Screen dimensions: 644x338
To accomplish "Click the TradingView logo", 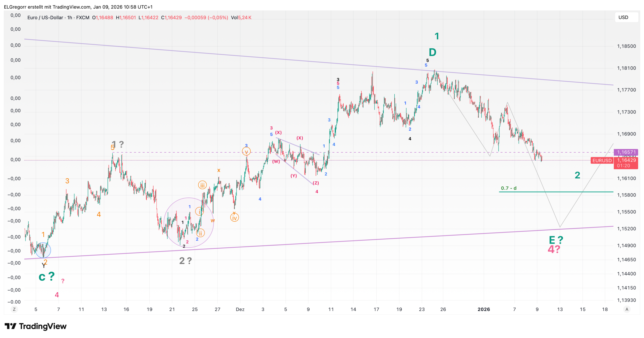I will tap(36, 326).
